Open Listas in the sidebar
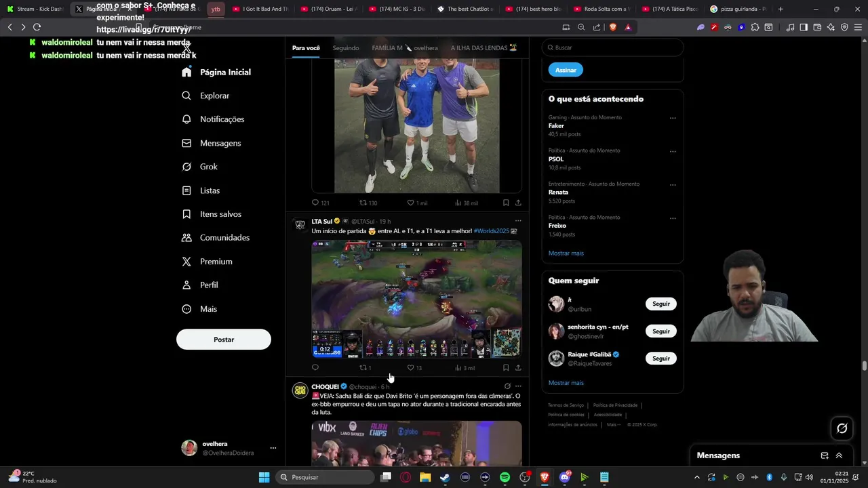Viewport: 868px width, 488px height. (x=201, y=190)
